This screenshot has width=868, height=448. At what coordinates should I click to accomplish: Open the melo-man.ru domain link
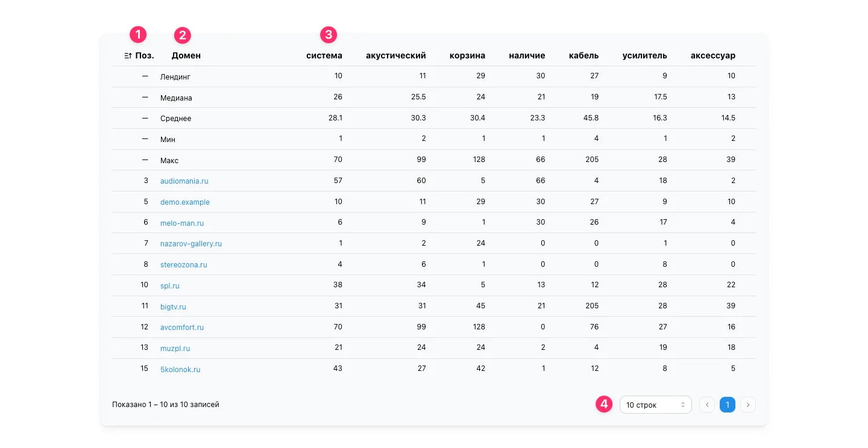point(182,223)
